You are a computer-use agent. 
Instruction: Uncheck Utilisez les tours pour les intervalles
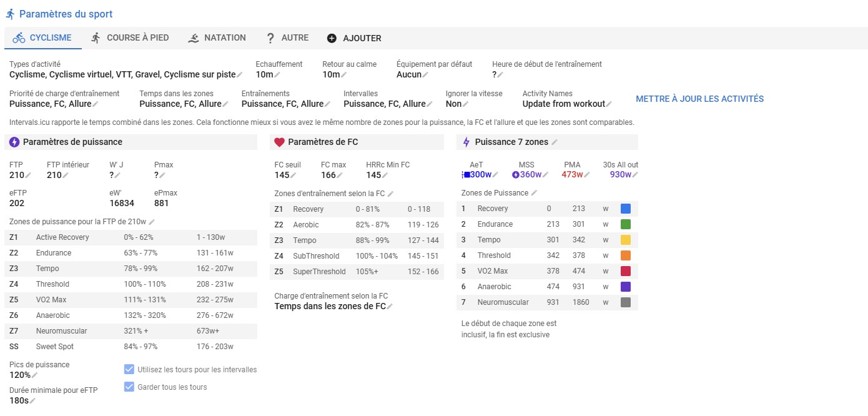pos(129,369)
